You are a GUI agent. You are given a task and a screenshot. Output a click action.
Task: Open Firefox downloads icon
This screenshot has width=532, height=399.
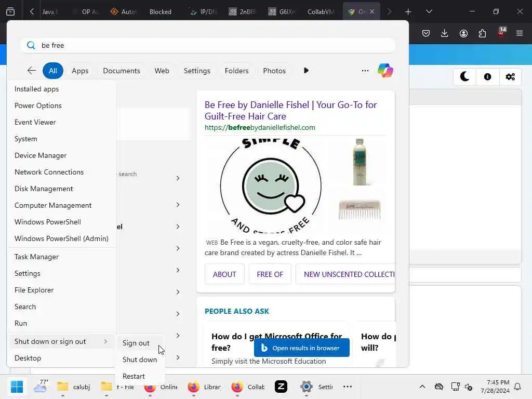pos(445,33)
